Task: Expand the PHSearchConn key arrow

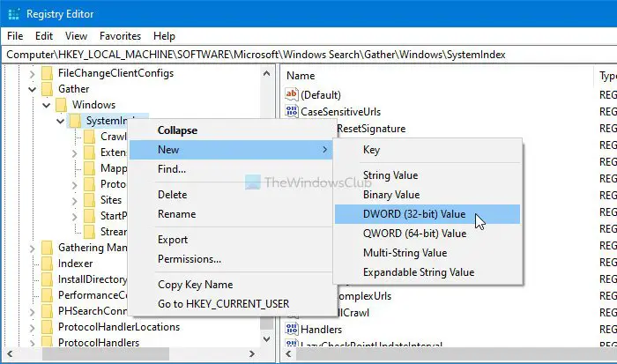Action: 33,312
